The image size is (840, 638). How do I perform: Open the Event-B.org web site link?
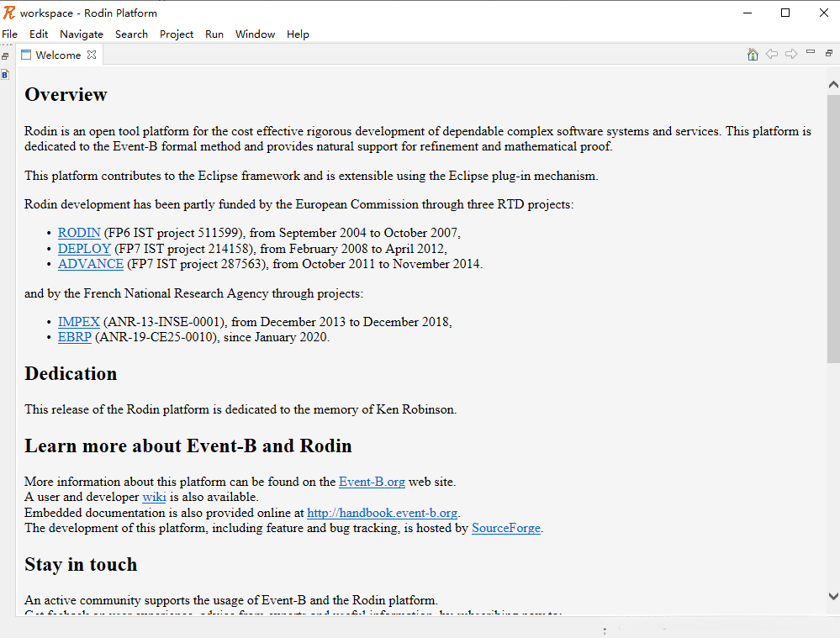point(372,482)
